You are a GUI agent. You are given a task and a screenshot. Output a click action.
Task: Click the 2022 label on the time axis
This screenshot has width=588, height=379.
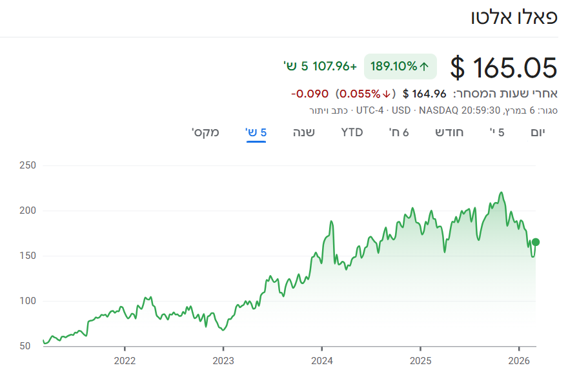[125, 360]
